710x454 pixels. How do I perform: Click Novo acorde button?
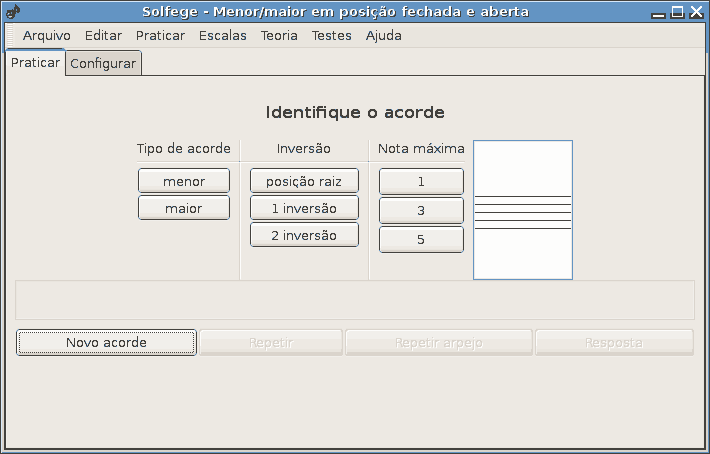click(106, 343)
